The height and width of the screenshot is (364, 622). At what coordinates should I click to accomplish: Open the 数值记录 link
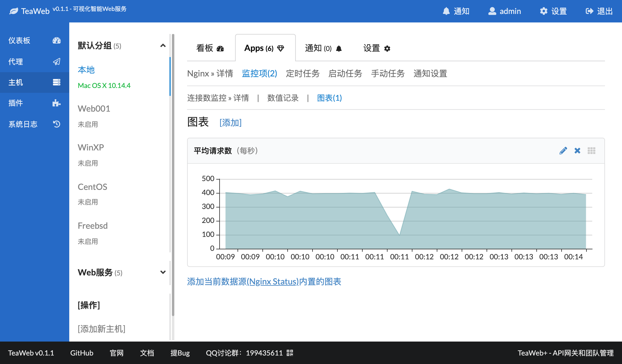283,98
